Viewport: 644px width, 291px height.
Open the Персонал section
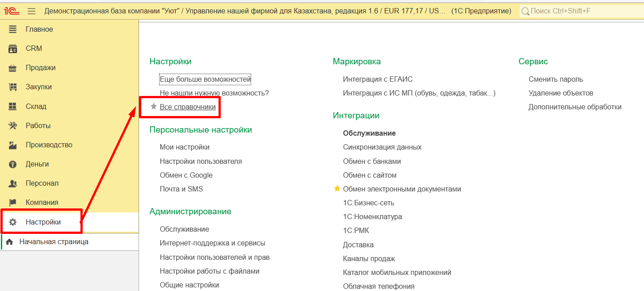pos(42,183)
